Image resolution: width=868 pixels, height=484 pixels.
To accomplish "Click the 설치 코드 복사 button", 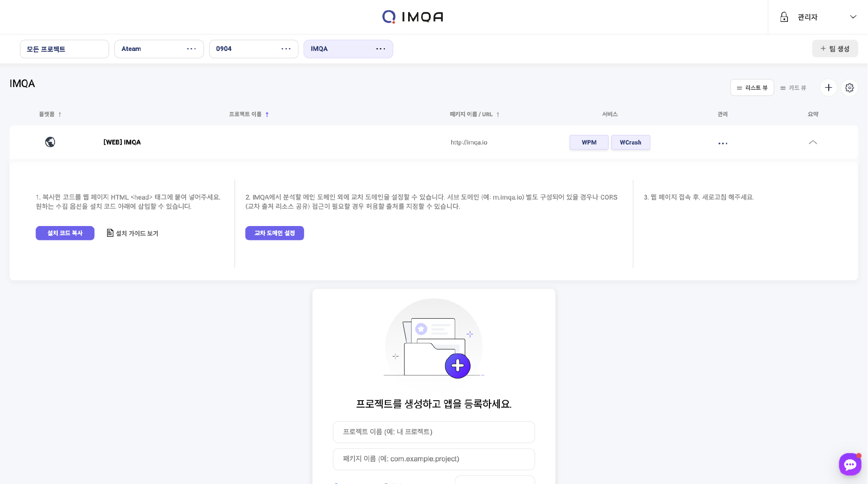I will coord(65,233).
